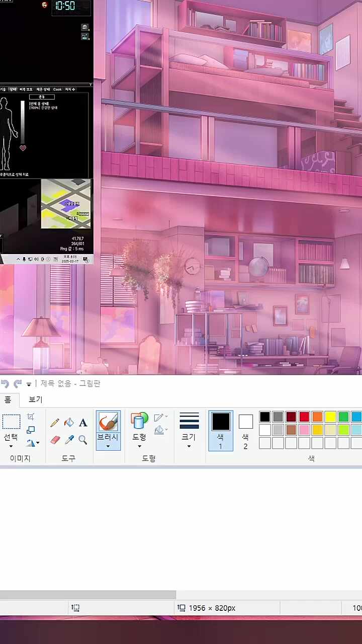Click the 온도 button in game panel

pyautogui.click(x=42, y=97)
